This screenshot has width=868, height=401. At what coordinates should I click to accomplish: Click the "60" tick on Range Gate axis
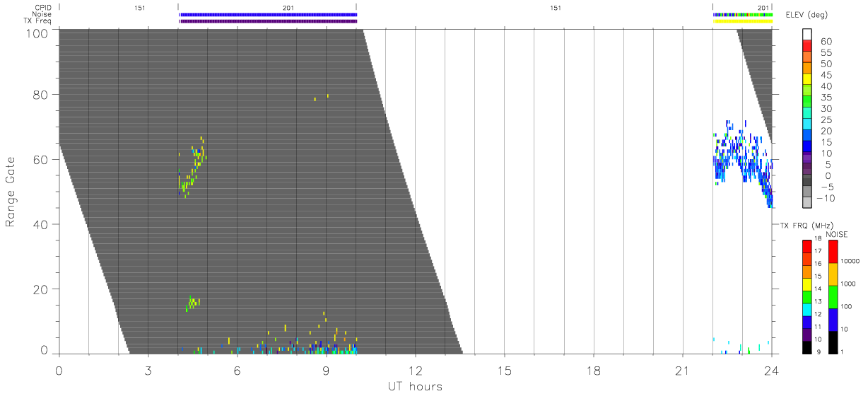[41, 159]
